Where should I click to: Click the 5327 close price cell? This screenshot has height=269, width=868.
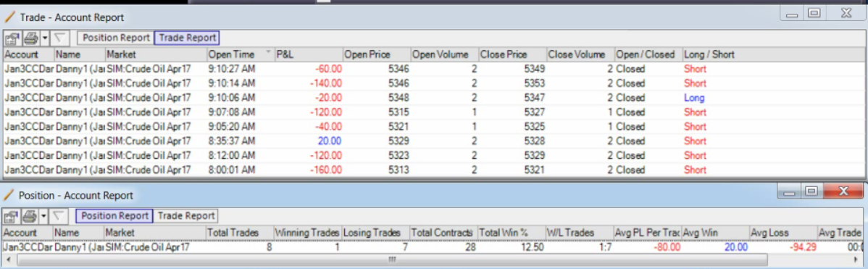[535, 112]
